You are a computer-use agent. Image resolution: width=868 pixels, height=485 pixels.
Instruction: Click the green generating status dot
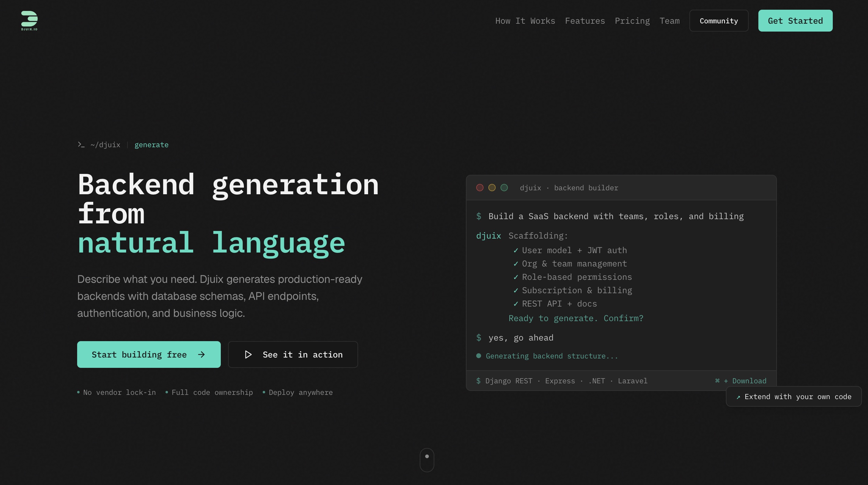pos(478,356)
